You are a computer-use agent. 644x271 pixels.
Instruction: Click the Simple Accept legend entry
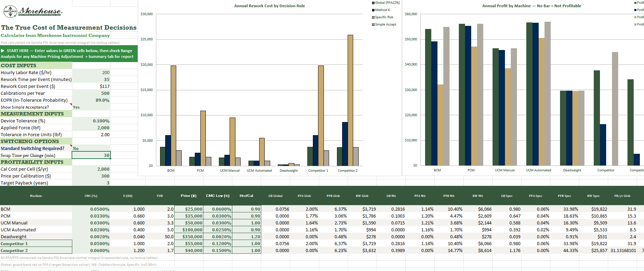(384, 24)
